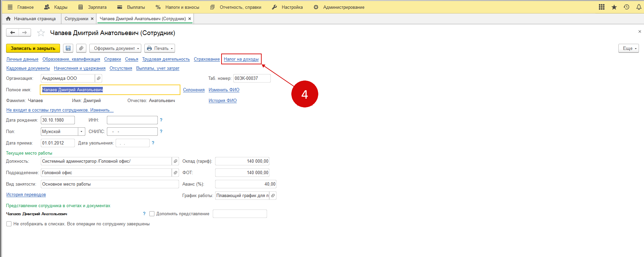Open Образование, квалификация link
Image resolution: width=644 pixels, height=257 pixels.
(71, 59)
